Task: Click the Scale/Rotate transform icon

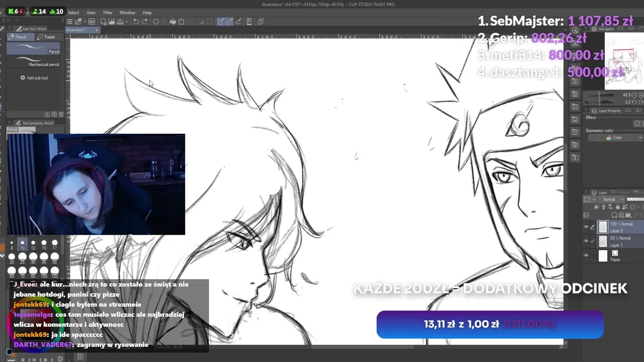Action: pyautogui.click(x=181, y=22)
